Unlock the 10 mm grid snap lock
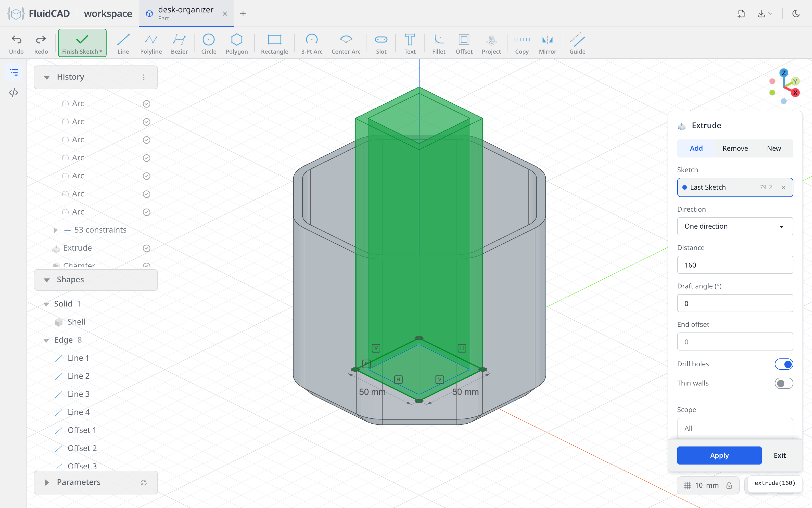 (x=729, y=485)
